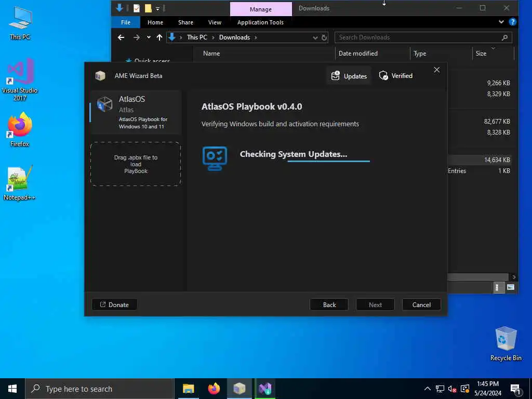Open the File menu in Explorer

(126, 22)
